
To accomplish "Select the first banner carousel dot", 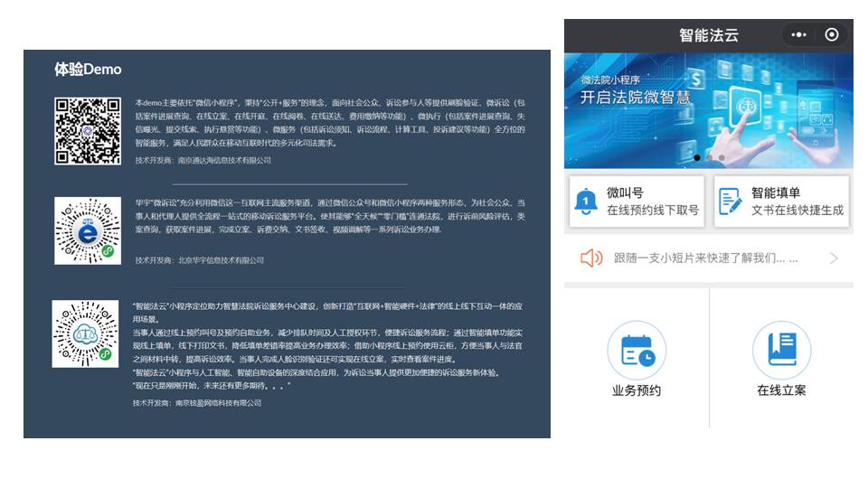I will click(x=697, y=158).
